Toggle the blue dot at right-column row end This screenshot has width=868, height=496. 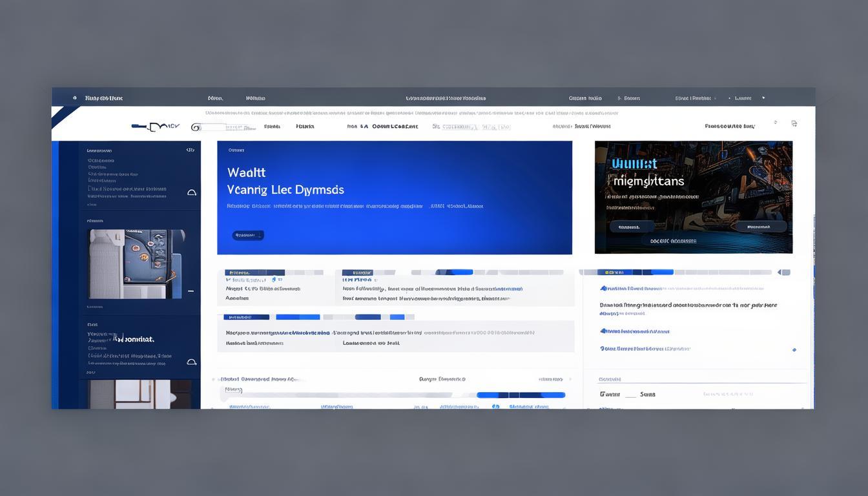(x=794, y=349)
